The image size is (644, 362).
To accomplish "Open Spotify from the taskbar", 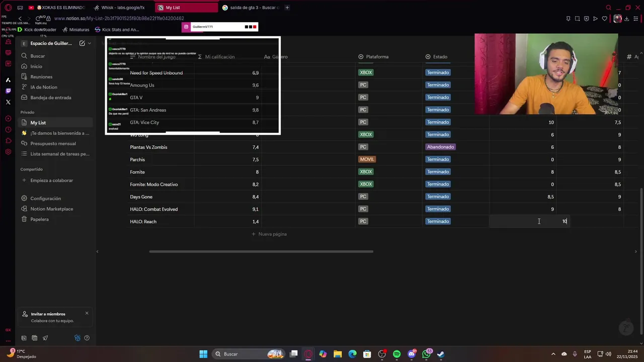I will point(397,354).
